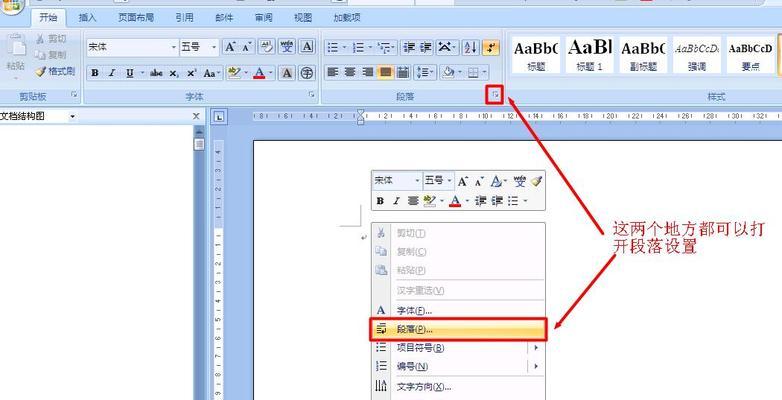Screen dimensions: 782x400
Task: Open the mini toolbar font size (五号) dropdown
Action: 450,182
